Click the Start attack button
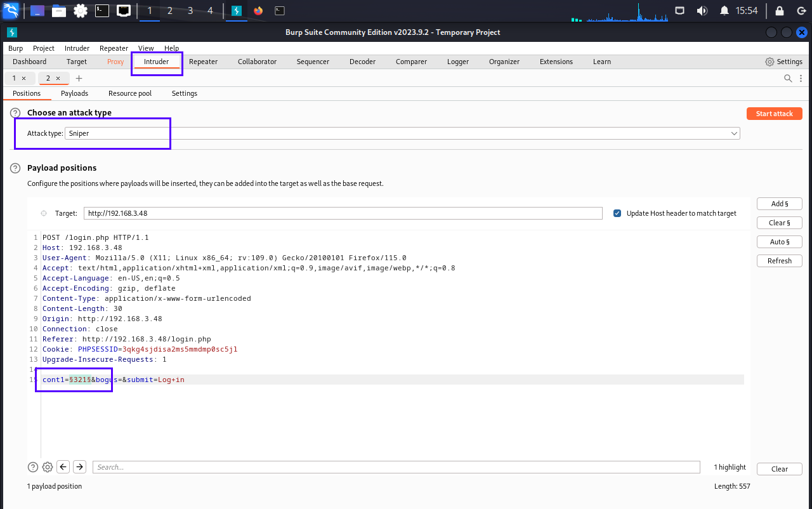The width and height of the screenshot is (812, 509). click(775, 114)
